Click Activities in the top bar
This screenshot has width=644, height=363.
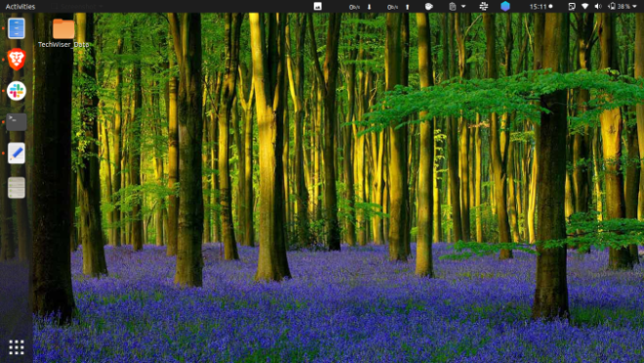coord(20,7)
